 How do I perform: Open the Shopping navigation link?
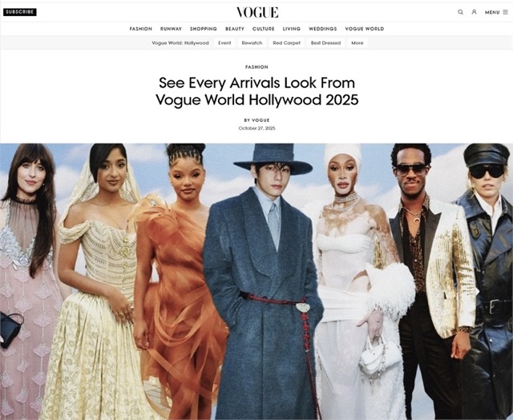tap(203, 29)
